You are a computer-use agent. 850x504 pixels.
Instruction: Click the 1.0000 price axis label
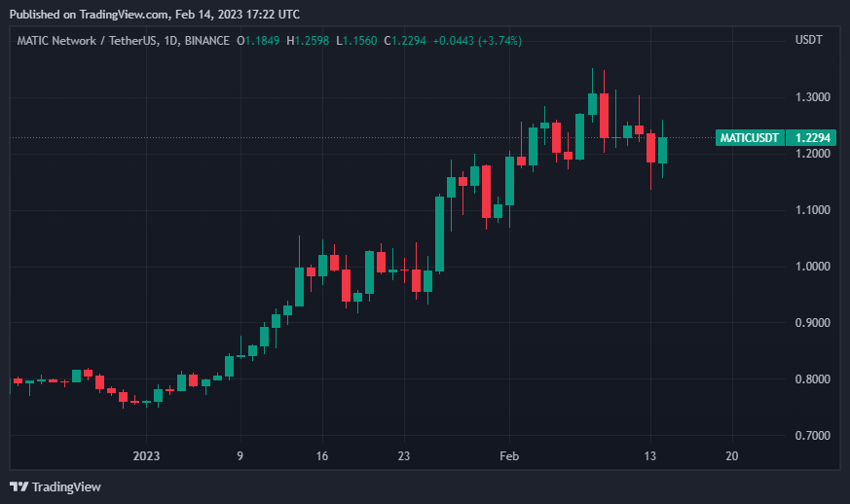[813, 266]
